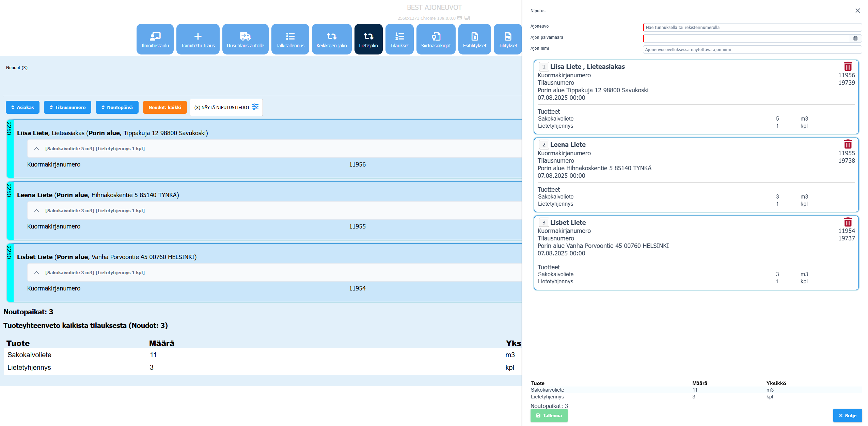Open the Jälkitallennus view

[290, 39]
